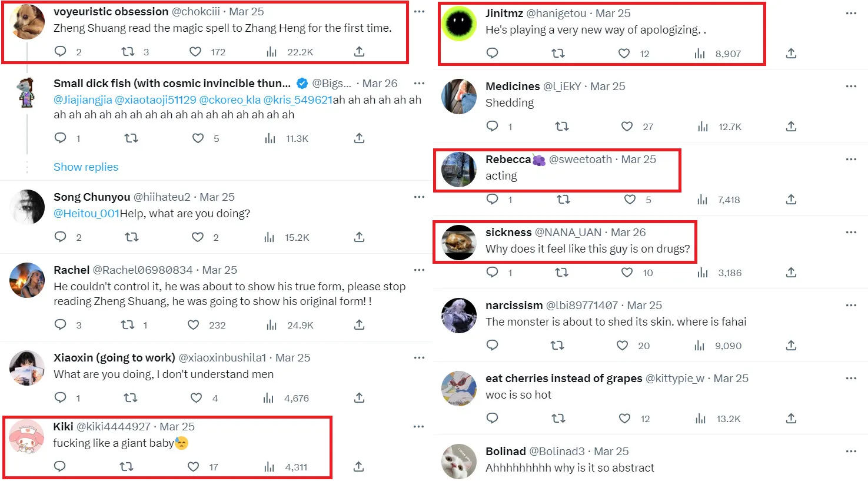View analytics on Kiki's tweet
Image resolution: width=868 pixels, height=481 pixels.
[x=270, y=467]
